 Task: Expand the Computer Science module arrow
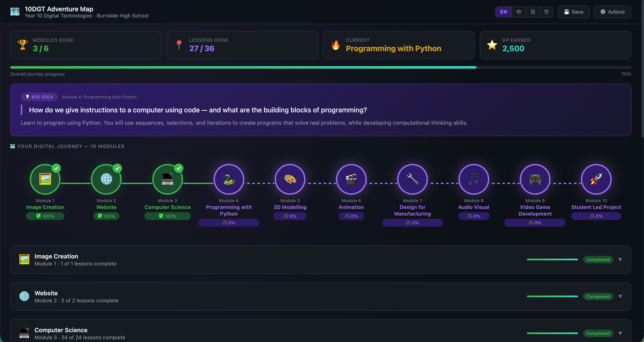click(620, 333)
